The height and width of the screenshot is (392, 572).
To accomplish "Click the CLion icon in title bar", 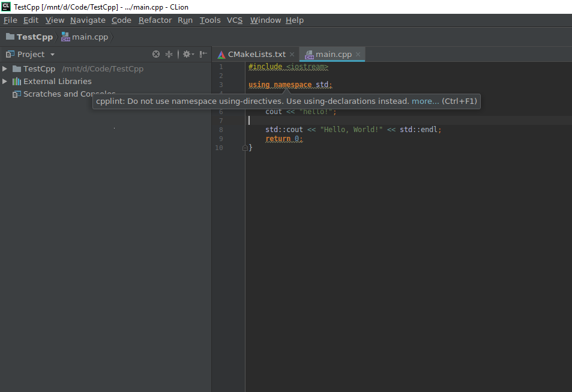I will tap(6, 7).
